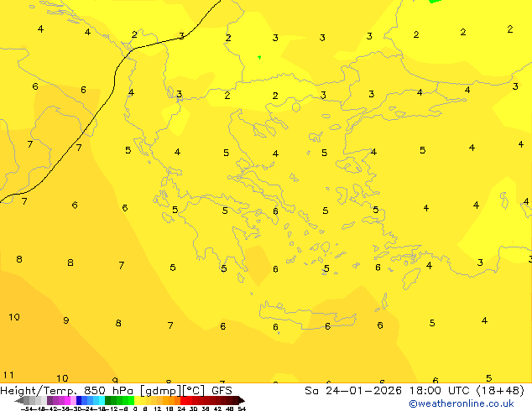This screenshot has width=532, height=411.
Task: Click the '850 hPa' level label
Action: pos(108,391)
